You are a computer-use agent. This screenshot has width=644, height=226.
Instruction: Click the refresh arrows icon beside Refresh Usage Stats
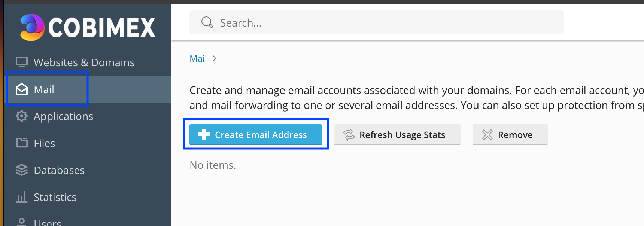pyautogui.click(x=349, y=134)
